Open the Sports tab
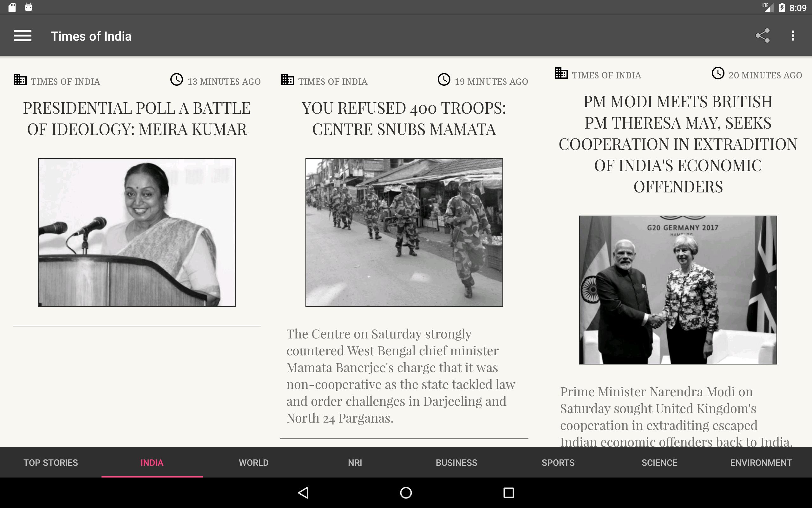Viewport: 812px width, 508px height. [x=558, y=463]
